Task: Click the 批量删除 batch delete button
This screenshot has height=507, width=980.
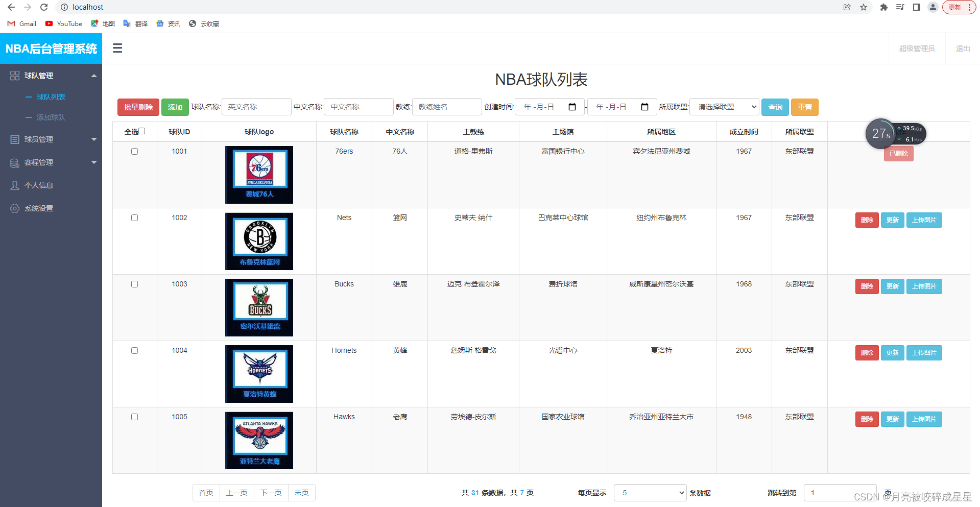Action: click(x=138, y=107)
